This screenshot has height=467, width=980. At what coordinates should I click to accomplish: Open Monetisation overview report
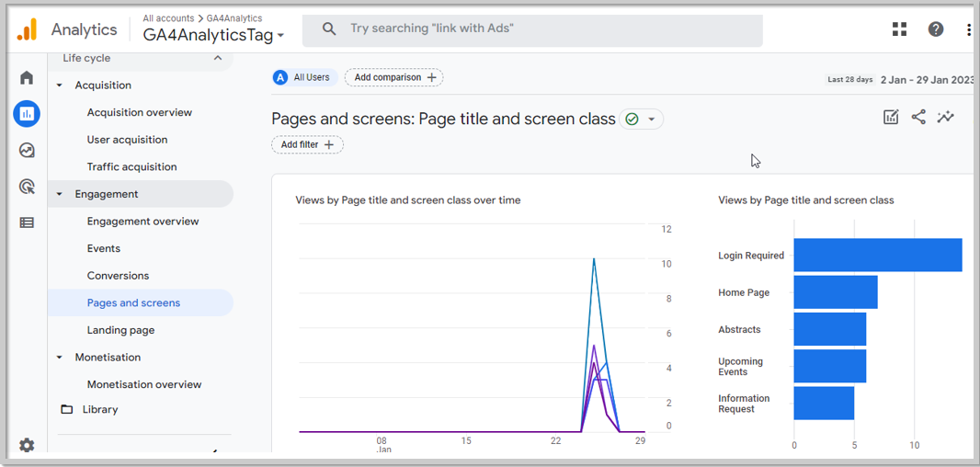[144, 384]
